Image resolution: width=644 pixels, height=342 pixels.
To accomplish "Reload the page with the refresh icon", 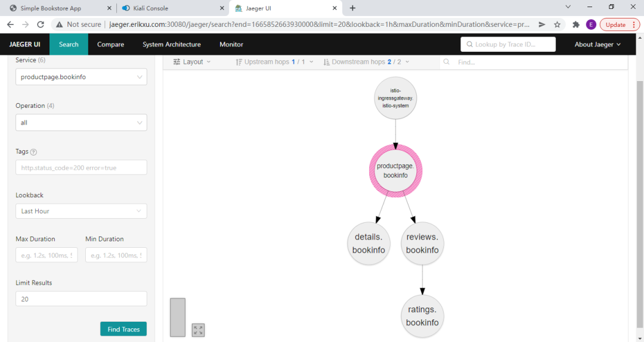I will click(41, 24).
